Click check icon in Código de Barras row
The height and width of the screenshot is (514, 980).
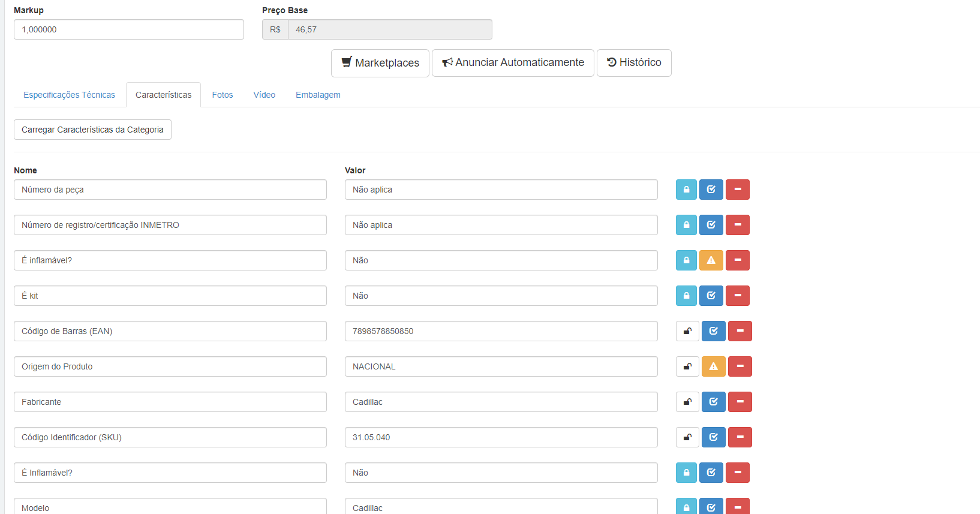click(x=714, y=331)
